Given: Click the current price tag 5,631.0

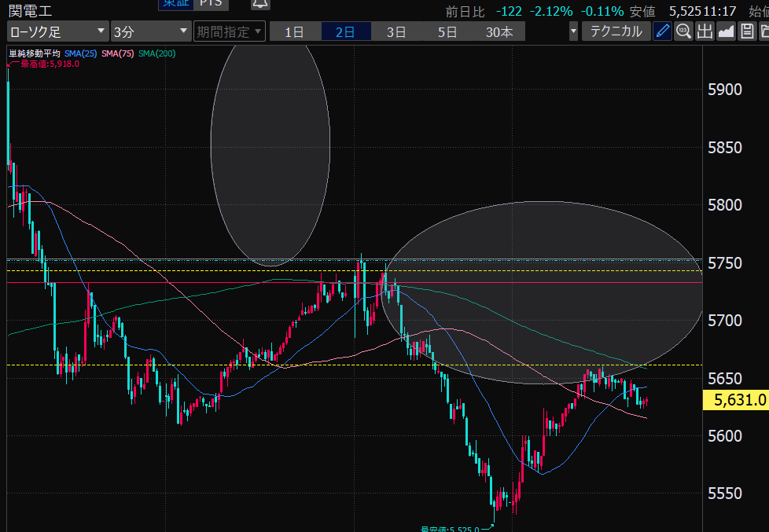Looking at the screenshot, I should point(740,400).
